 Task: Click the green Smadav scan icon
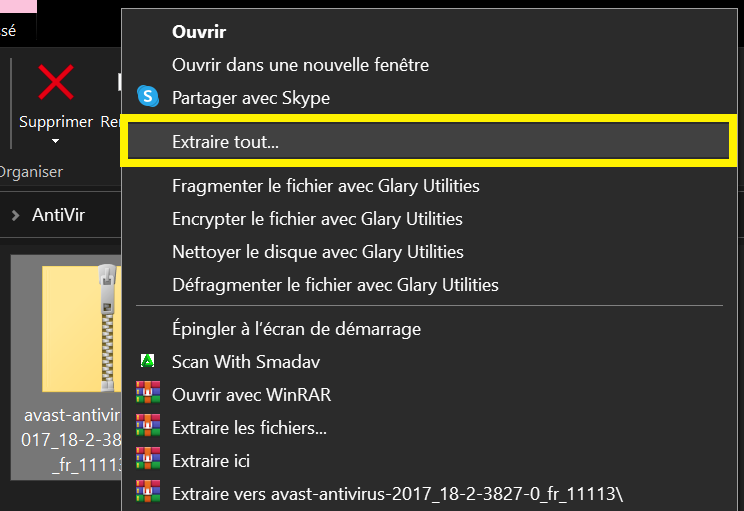click(x=148, y=361)
